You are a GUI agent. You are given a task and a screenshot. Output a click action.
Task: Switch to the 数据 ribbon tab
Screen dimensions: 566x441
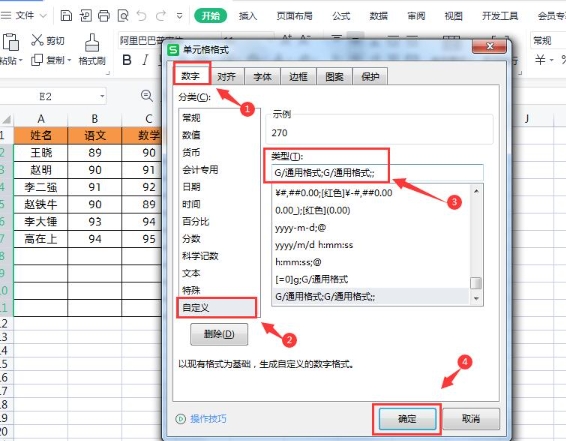(x=379, y=16)
